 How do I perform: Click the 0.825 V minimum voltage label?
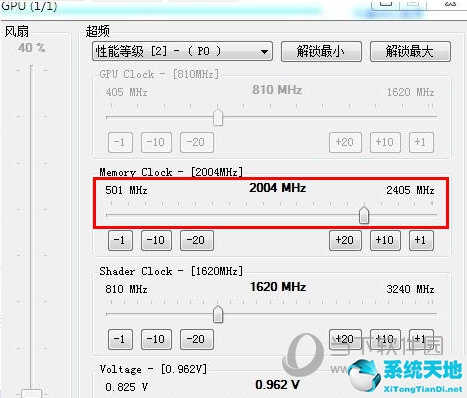(x=126, y=387)
